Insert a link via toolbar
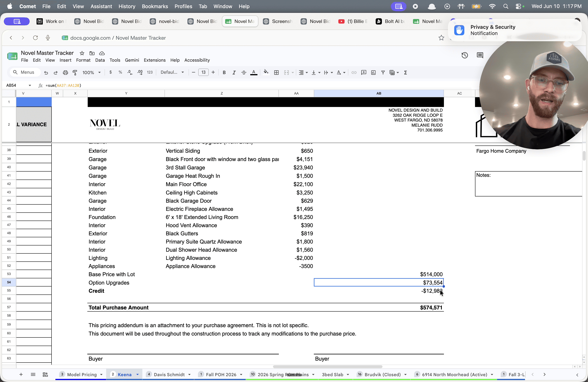This screenshot has width=588, height=382. [x=354, y=72]
